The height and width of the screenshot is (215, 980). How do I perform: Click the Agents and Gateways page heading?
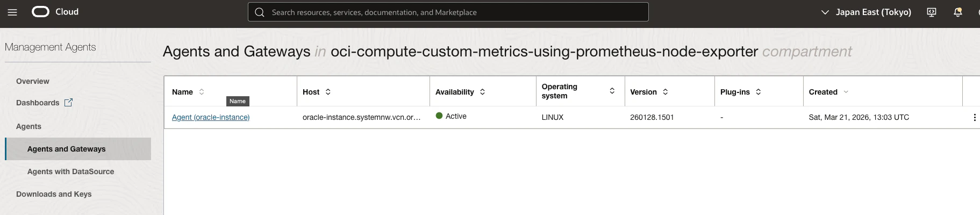click(237, 52)
